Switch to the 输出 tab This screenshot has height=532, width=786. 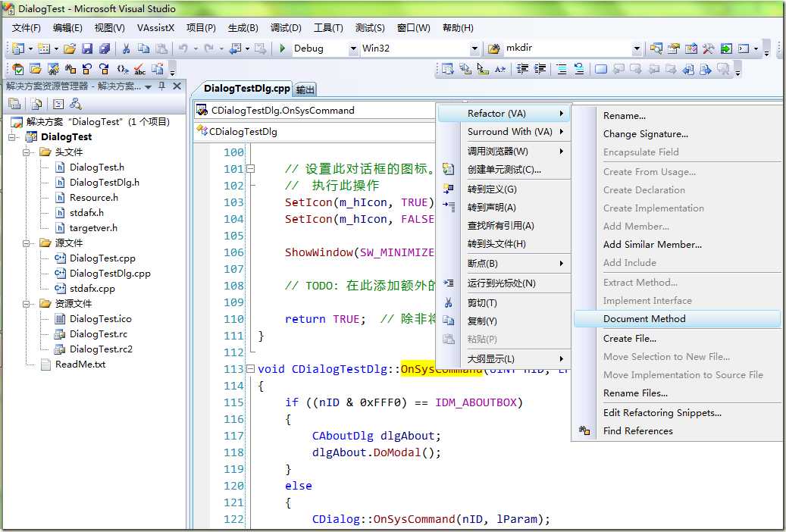[305, 89]
